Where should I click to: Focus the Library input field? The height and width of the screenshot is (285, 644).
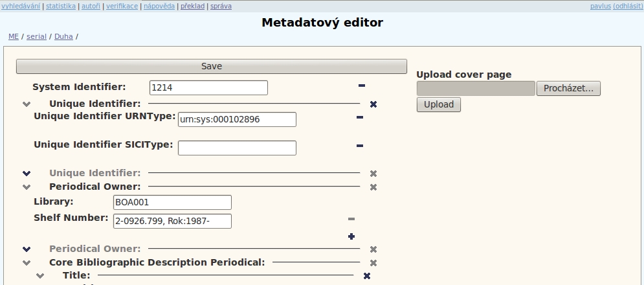172,202
